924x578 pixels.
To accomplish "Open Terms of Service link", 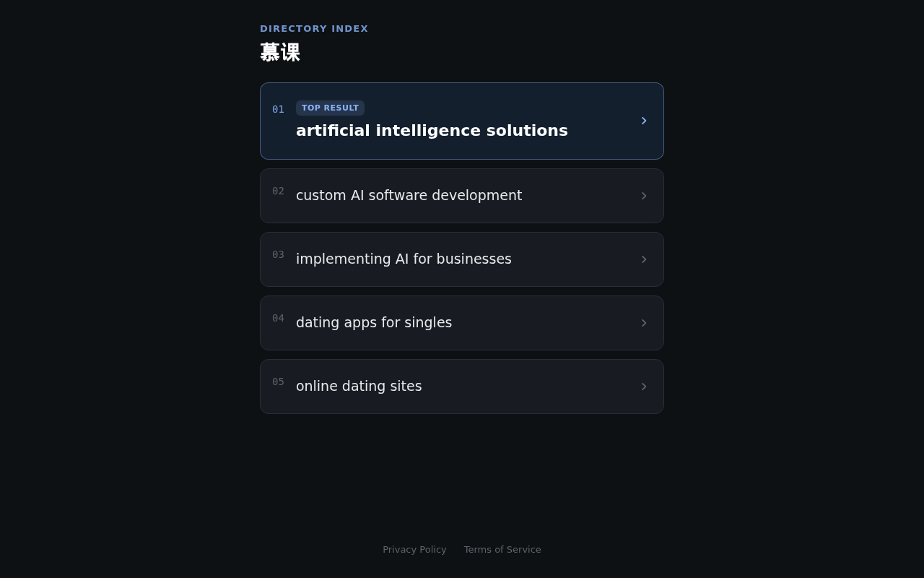I will tap(502, 549).
